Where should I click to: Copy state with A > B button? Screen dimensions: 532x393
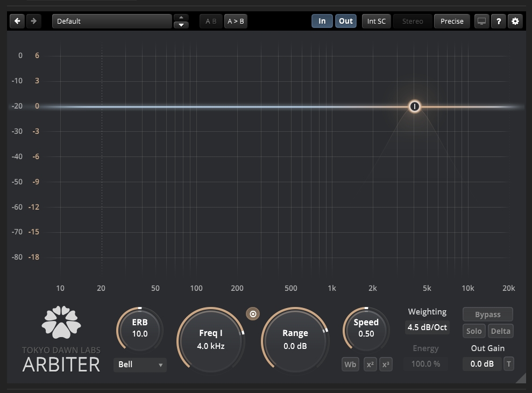pos(236,21)
